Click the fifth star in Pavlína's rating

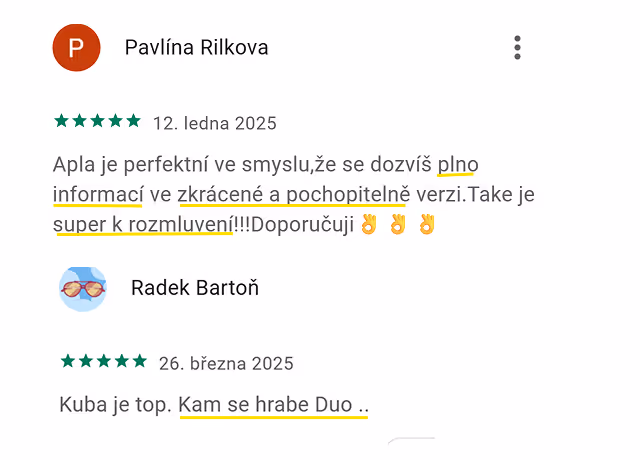(133, 121)
